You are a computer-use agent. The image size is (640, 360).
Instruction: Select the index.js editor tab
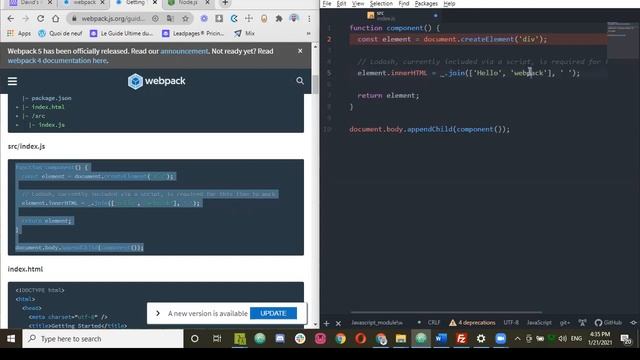click(402, 16)
